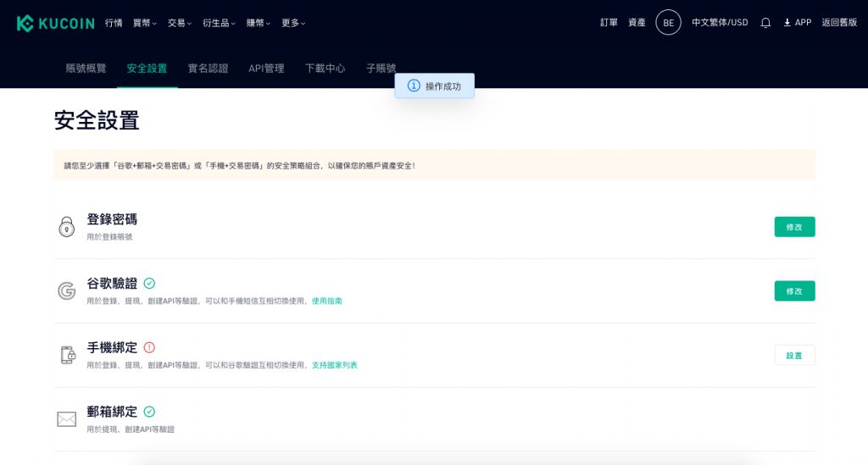The image size is (868, 465).
Task: Click the 谷歌驗證 heading
Action: [x=112, y=284]
